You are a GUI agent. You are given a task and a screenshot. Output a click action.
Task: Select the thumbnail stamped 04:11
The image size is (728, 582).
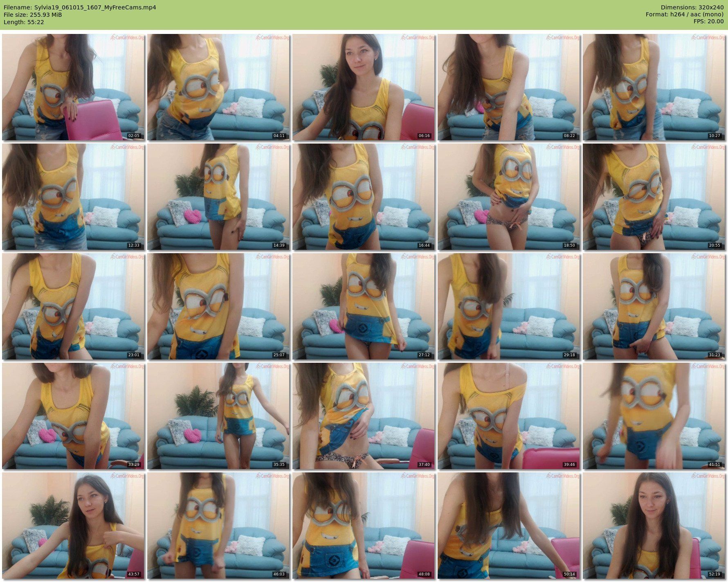(218, 87)
